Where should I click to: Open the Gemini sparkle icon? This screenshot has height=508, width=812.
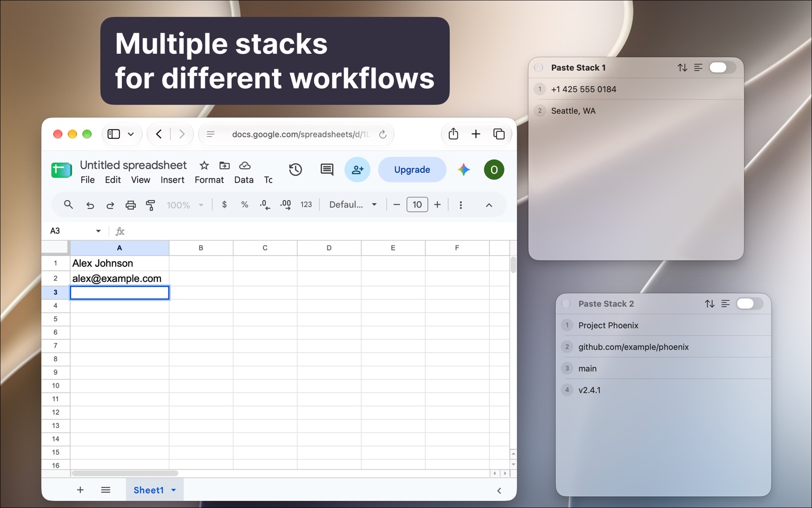[x=463, y=170]
